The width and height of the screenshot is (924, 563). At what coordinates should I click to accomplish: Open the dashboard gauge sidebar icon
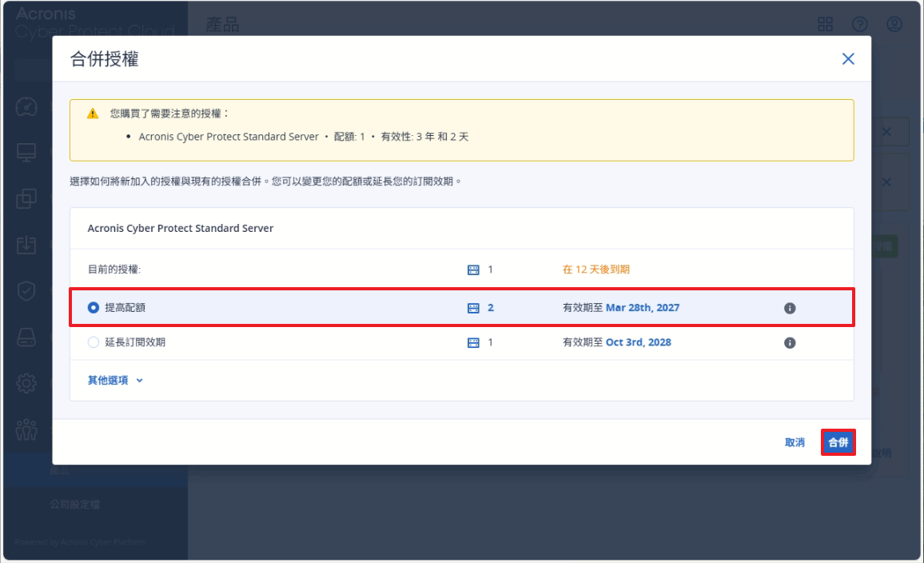pyautogui.click(x=26, y=106)
